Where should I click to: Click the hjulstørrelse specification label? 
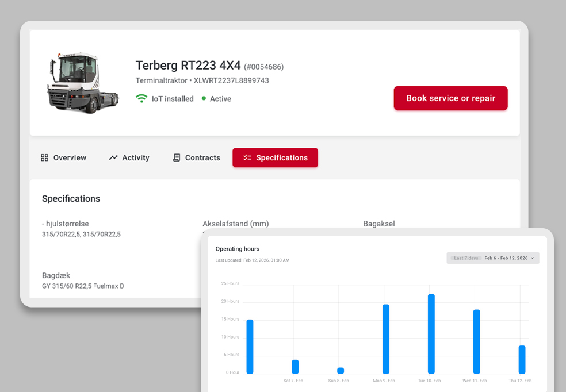[x=66, y=224]
